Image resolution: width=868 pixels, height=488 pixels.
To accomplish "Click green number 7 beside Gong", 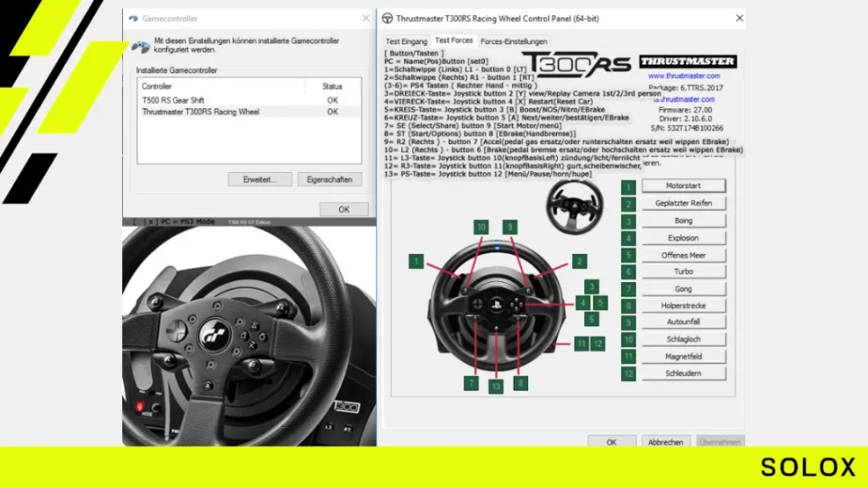I will [x=628, y=289].
